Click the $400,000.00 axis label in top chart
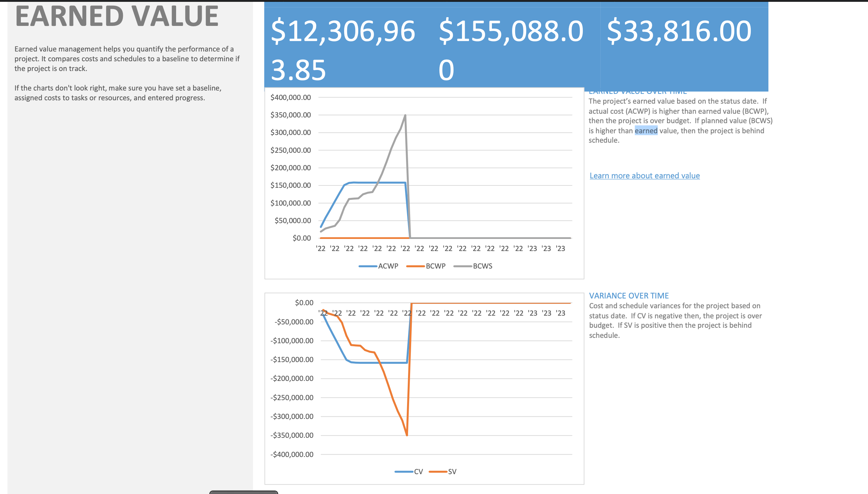 click(x=290, y=97)
